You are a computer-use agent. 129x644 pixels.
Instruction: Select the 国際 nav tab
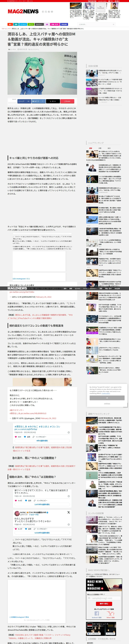[x=16, y=24]
